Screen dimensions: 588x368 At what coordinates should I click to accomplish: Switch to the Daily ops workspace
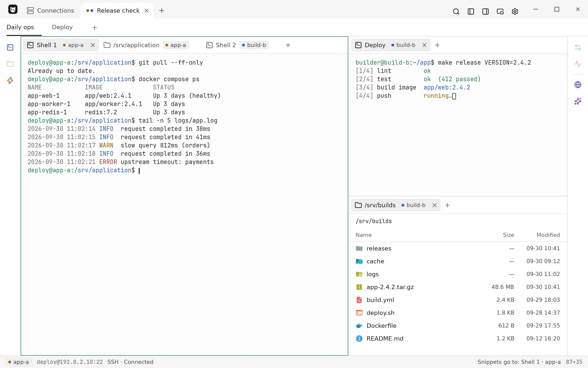pos(20,27)
